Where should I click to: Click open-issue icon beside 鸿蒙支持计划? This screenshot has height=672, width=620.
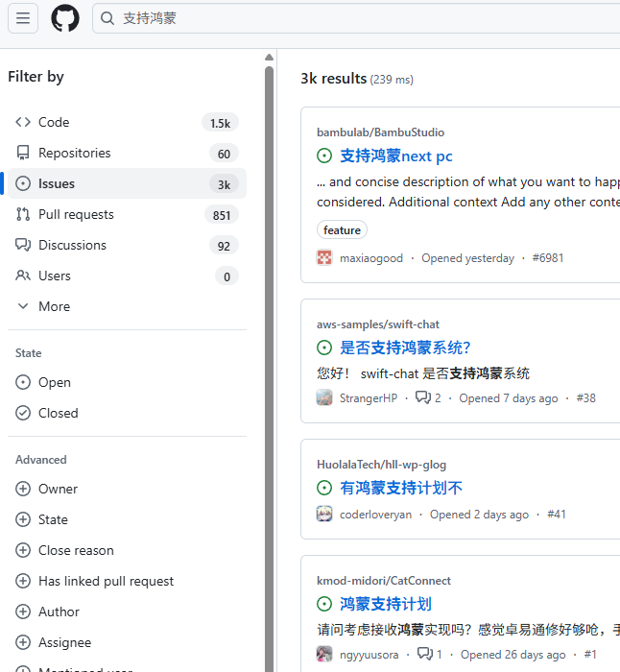[324, 604]
